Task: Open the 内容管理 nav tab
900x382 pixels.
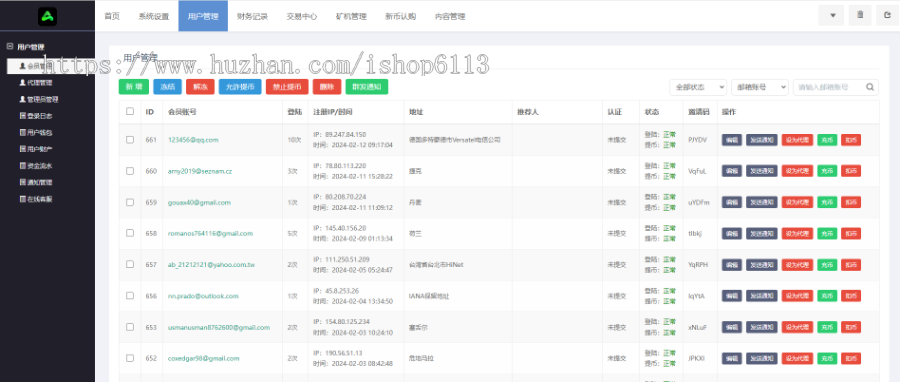Action: pyautogui.click(x=449, y=16)
